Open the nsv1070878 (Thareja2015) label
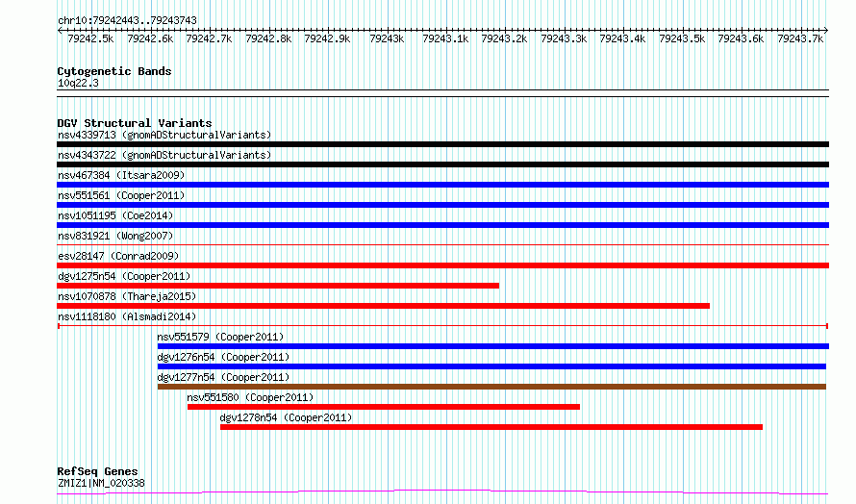Screen dimensions: 856x504 coord(127,296)
